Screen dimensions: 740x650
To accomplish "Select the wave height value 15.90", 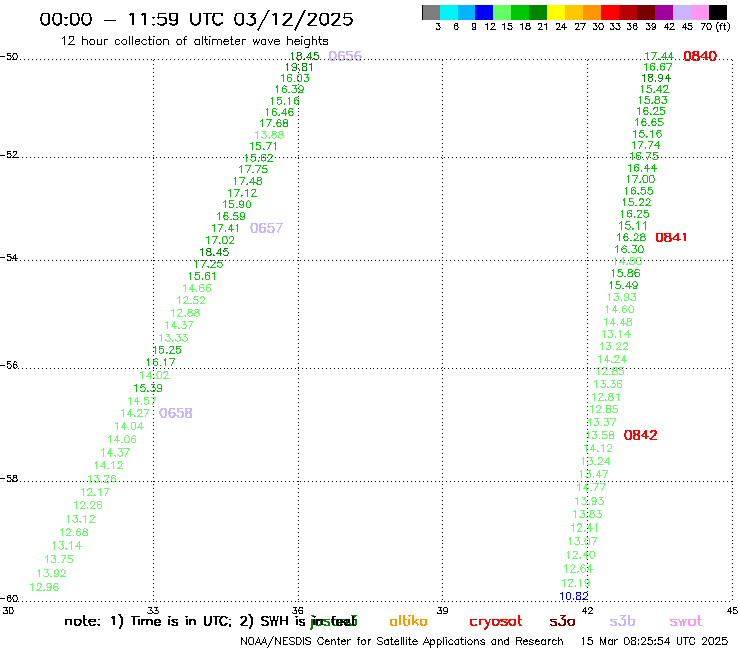I will click(237, 204).
